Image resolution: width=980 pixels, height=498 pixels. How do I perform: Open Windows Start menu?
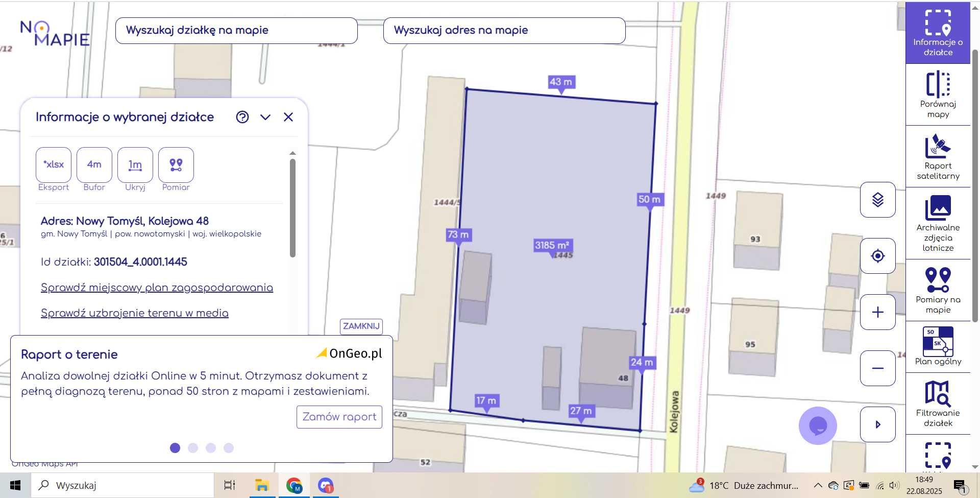point(15,485)
